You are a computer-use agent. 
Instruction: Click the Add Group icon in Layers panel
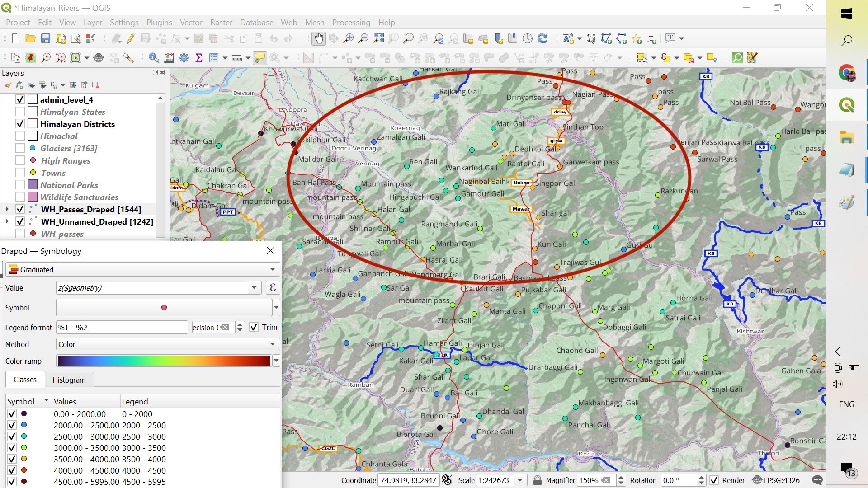[19, 85]
